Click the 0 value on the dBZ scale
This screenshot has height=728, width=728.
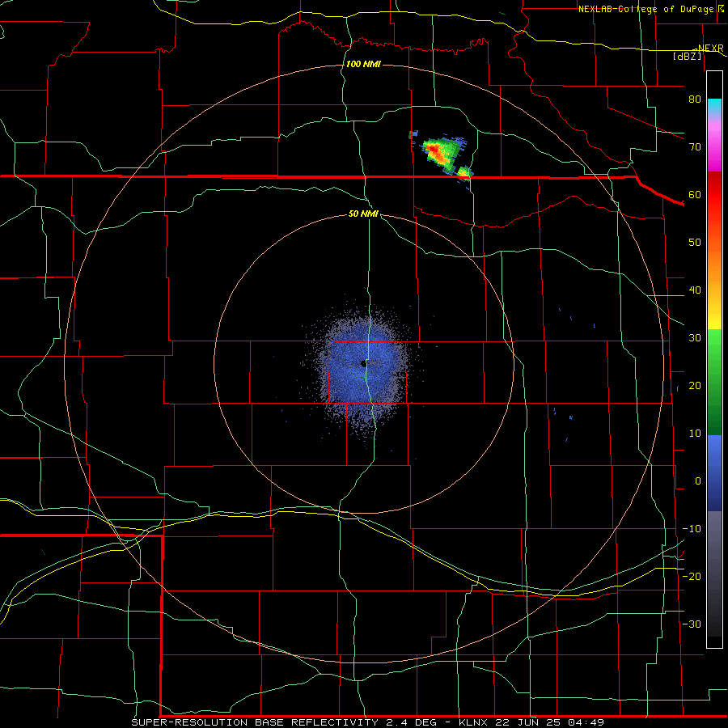pyautogui.click(x=698, y=481)
